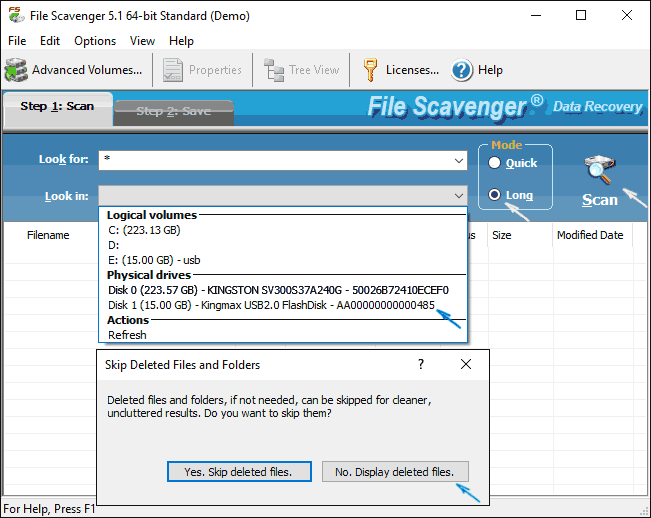The width and height of the screenshot is (651, 518).
Task: Switch to Step 2: Save tab
Action: 174,112
